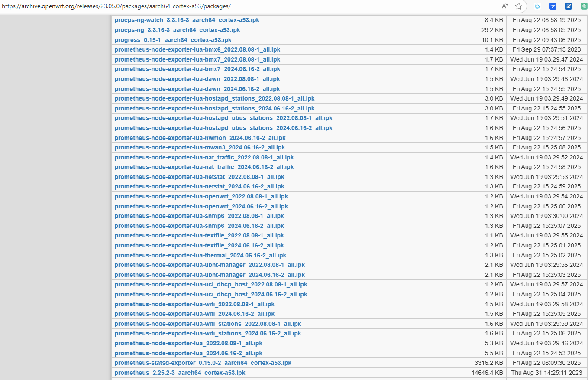
Task: Add page to favorites with star icon
Action: coord(519,6)
